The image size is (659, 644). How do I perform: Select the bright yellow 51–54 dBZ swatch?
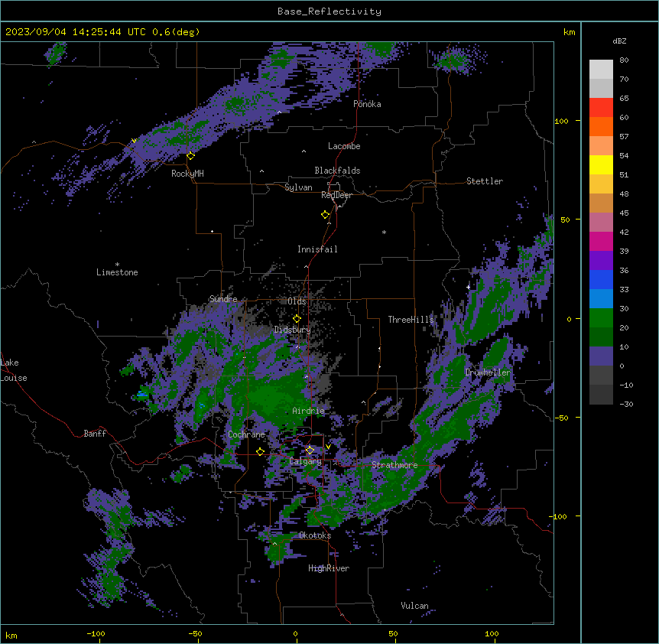click(x=601, y=164)
